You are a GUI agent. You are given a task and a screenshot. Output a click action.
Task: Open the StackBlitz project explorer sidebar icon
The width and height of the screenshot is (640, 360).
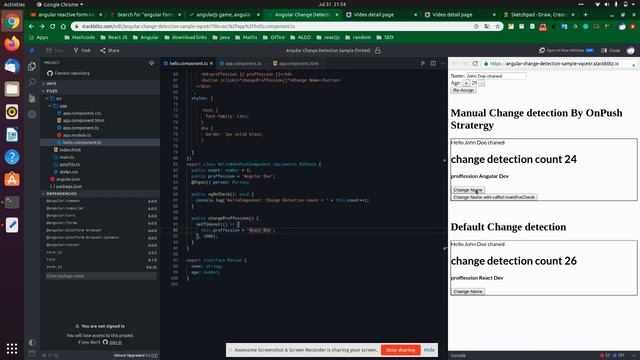32,66
